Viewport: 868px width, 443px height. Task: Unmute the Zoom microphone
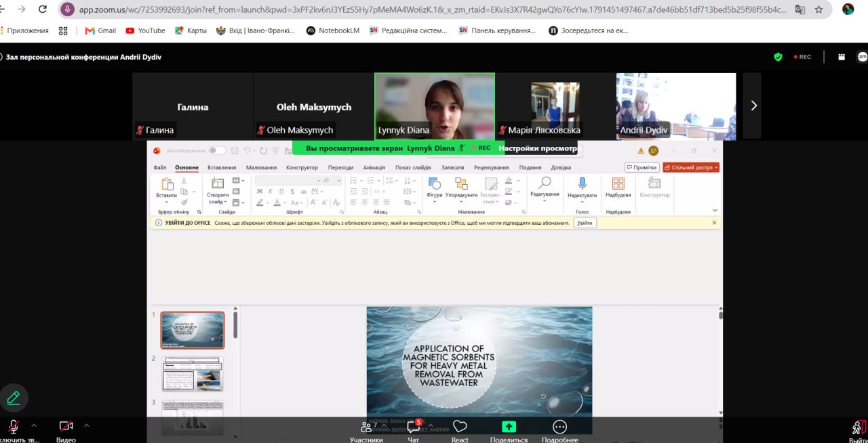point(13,426)
